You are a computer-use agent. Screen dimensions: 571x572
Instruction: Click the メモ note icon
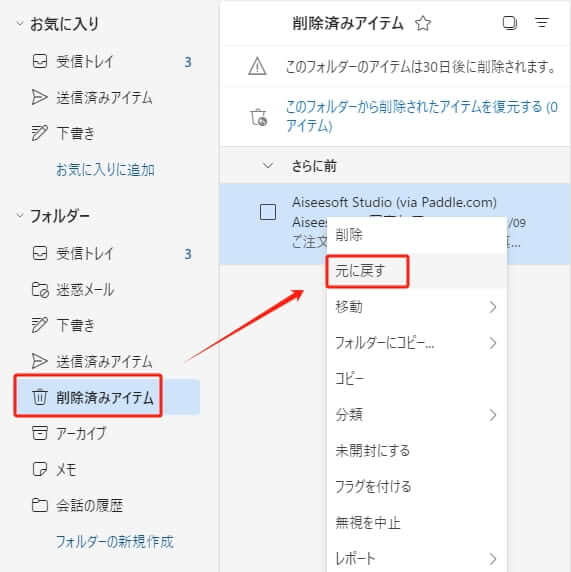(40, 469)
